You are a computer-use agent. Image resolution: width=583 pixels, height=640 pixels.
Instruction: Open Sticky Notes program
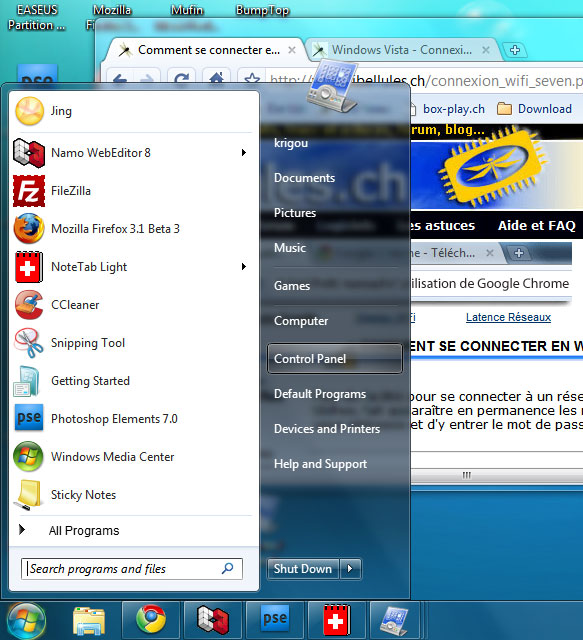pyautogui.click(x=134, y=494)
